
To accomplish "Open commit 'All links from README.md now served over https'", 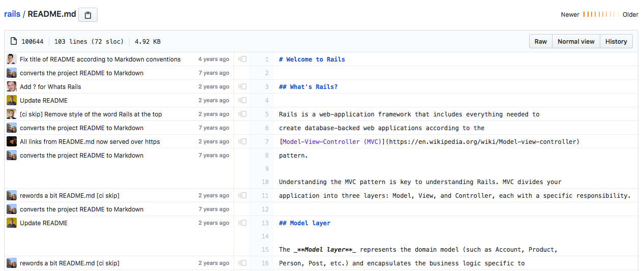I will coord(90,141).
